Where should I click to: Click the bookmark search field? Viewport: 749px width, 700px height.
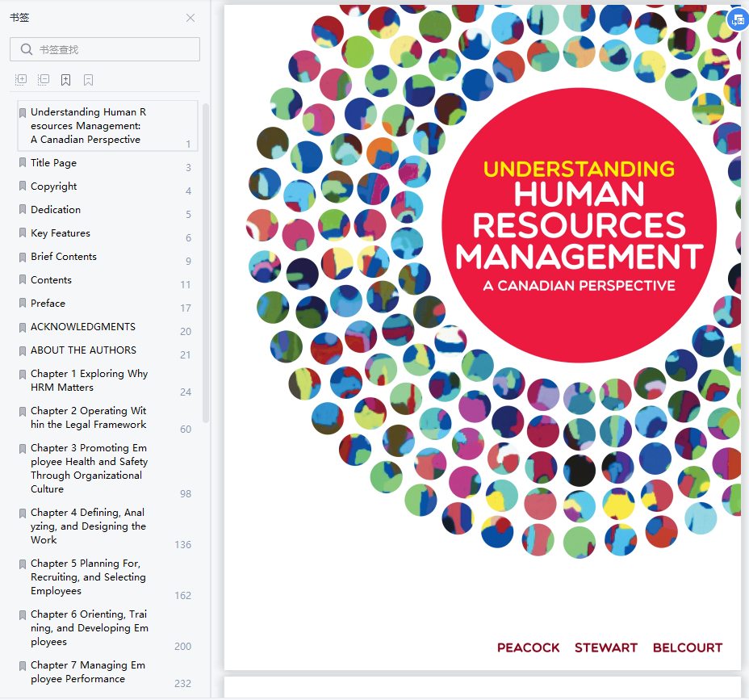click(x=105, y=49)
